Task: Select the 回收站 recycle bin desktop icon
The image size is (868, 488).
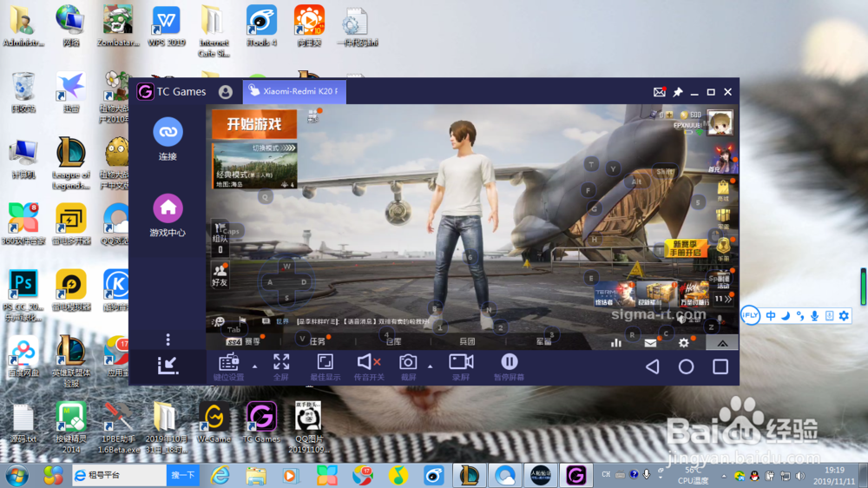Action: [x=23, y=93]
